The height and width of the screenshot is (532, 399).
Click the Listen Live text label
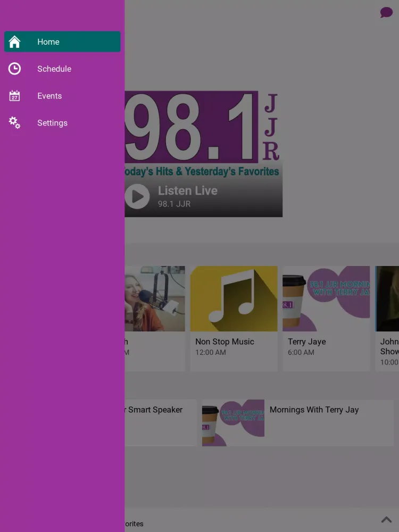[188, 190]
